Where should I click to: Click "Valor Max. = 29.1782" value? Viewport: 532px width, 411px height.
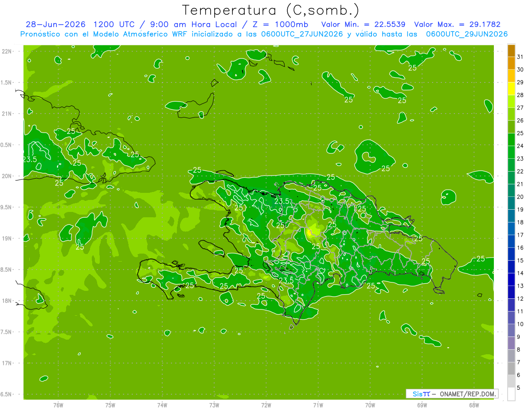458,24
